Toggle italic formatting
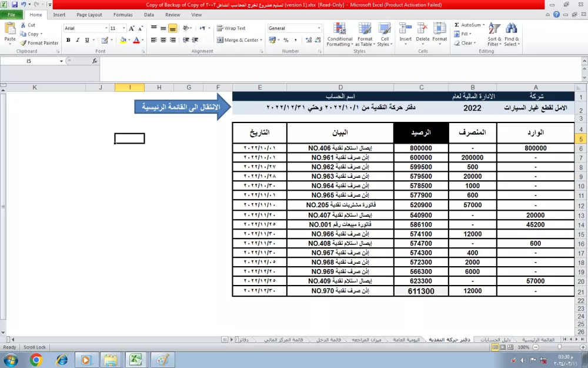This screenshot has width=588, height=368. pyautogui.click(x=78, y=40)
